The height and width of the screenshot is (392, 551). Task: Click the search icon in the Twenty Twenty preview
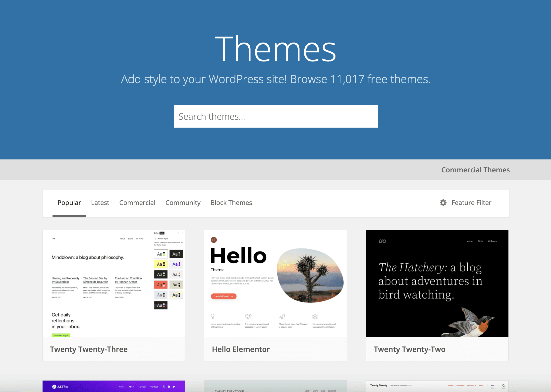[x=503, y=386]
